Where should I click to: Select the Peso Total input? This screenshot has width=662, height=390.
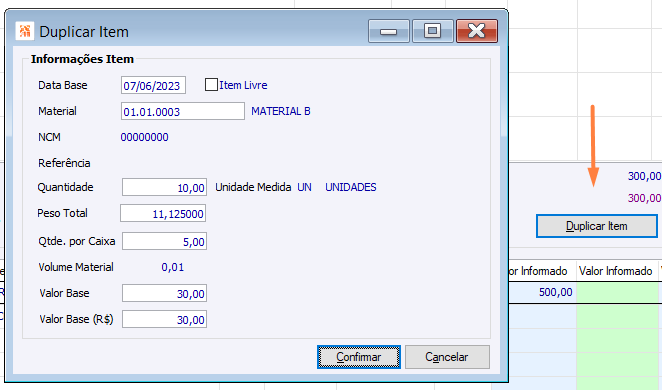163,213
